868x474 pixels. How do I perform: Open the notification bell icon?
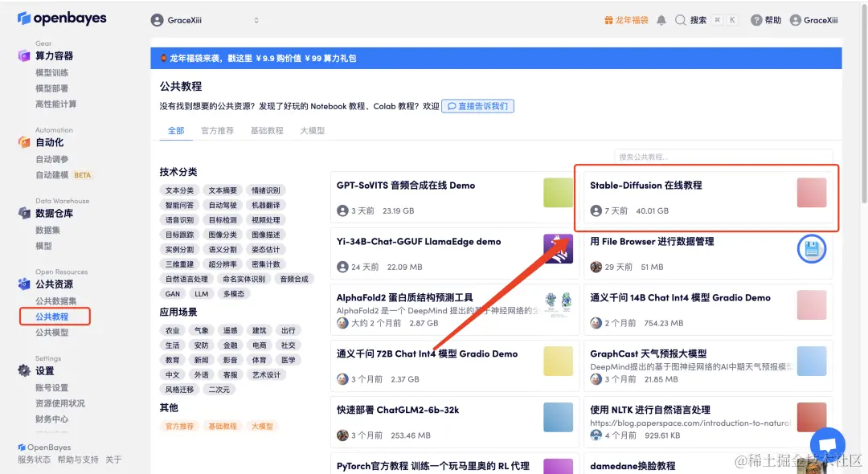pyautogui.click(x=661, y=19)
